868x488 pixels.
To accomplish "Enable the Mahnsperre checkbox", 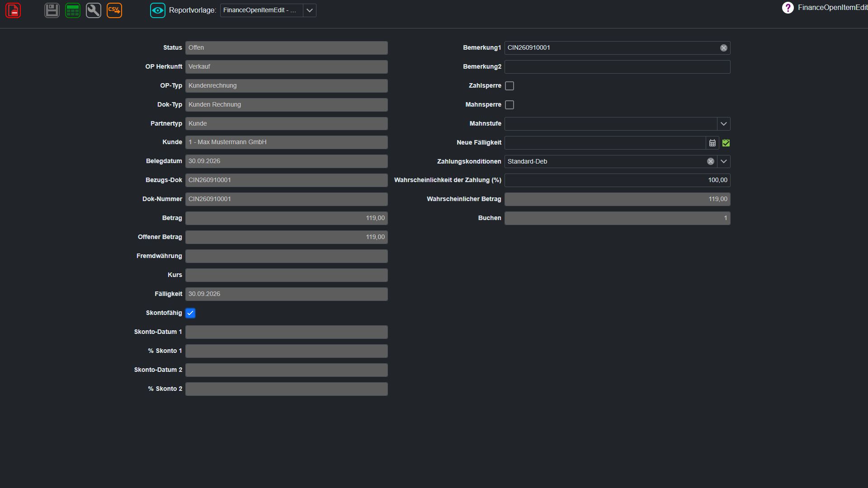I will point(509,105).
